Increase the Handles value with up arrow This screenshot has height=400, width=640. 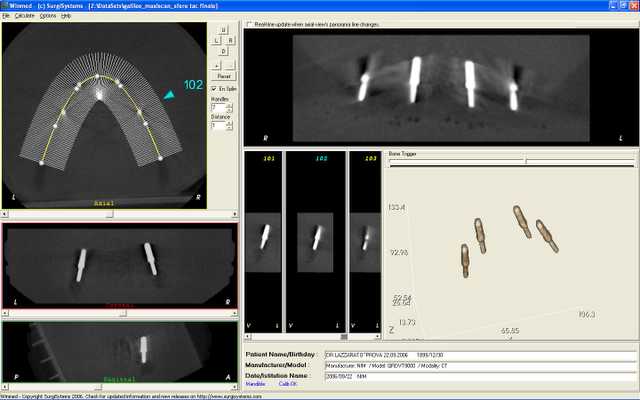coord(229,106)
